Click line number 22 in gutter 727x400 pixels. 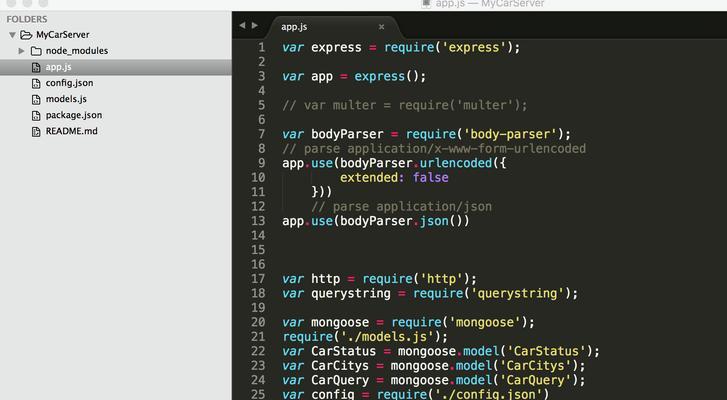click(x=258, y=351)
